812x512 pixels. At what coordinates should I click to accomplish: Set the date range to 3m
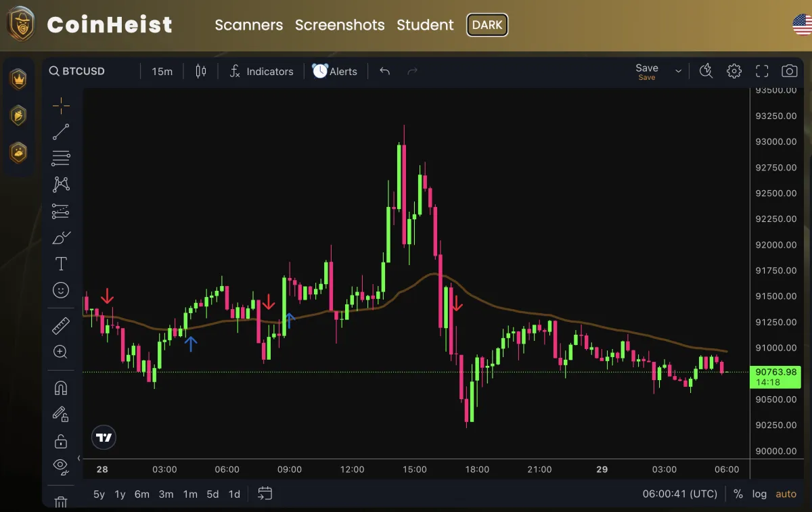166,494
